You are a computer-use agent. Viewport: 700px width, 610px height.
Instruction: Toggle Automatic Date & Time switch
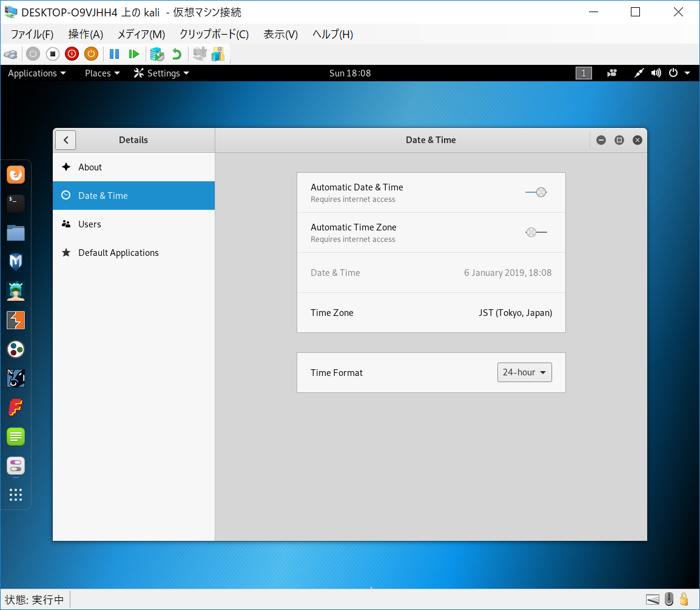536,192
